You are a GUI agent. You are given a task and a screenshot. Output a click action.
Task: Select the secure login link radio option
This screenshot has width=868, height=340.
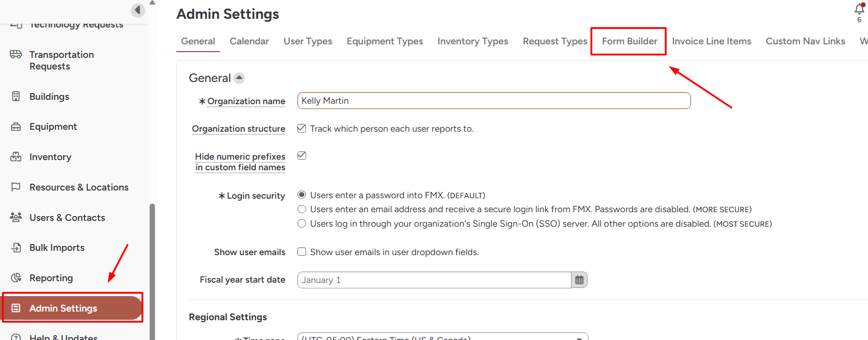tap(302, 209)
